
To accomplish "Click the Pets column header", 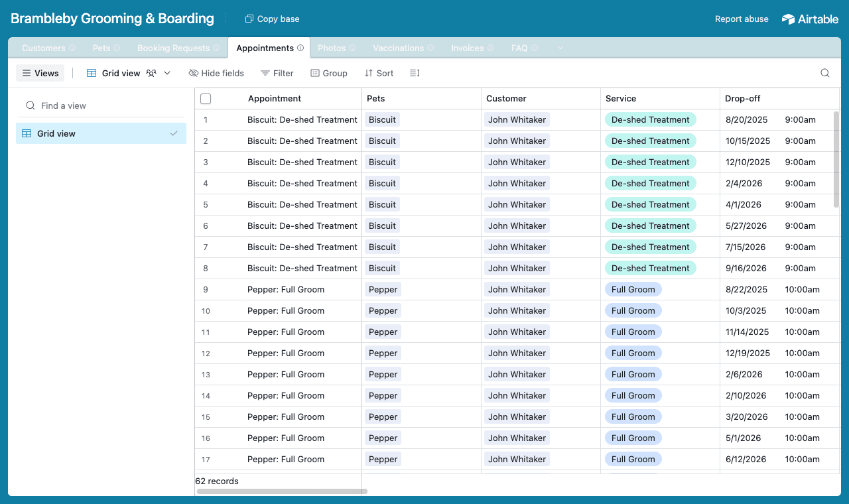I will coord(421,99).
